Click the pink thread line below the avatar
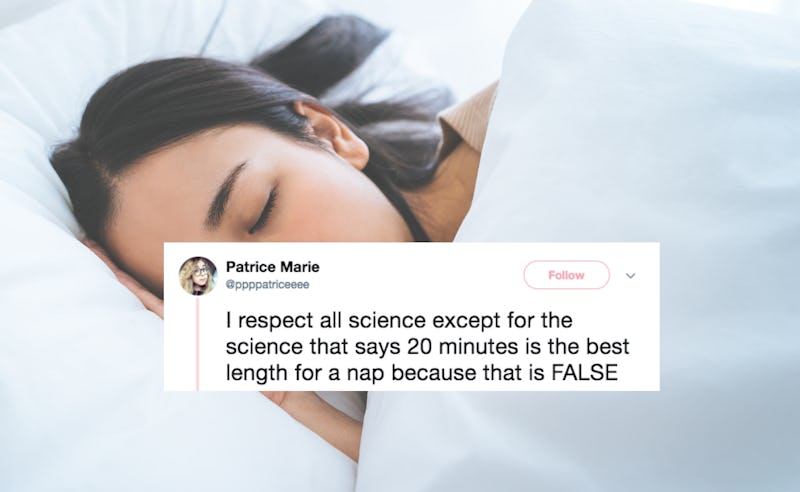The width and height of the screenshot is (800, 492). coord(197,343)
